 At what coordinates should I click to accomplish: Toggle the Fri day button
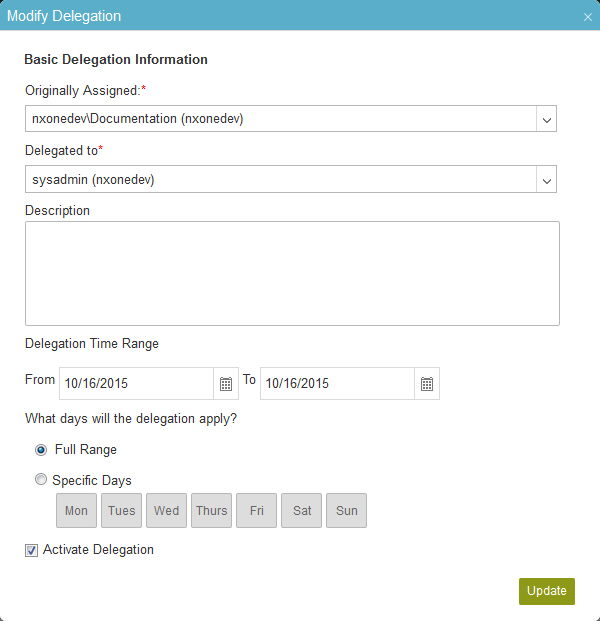pos(257,511)
